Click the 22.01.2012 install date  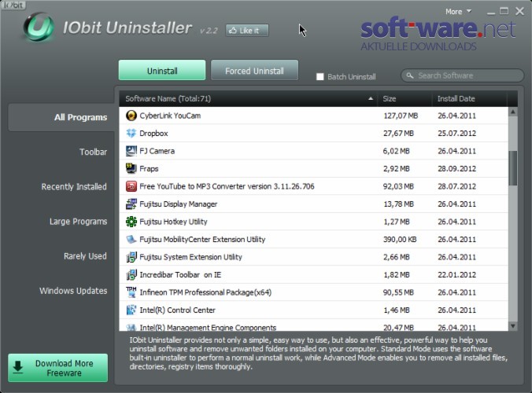[x=456, y=274]
